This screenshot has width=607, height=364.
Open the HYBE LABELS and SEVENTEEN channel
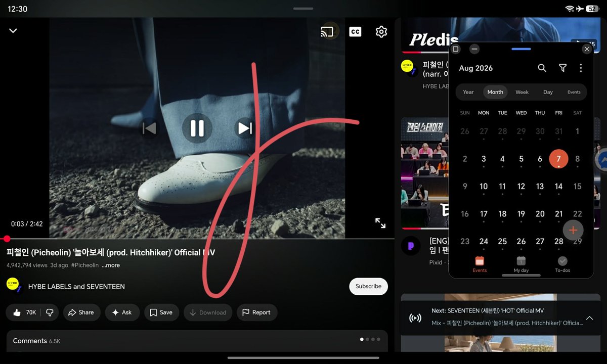(x=76, y=287)
